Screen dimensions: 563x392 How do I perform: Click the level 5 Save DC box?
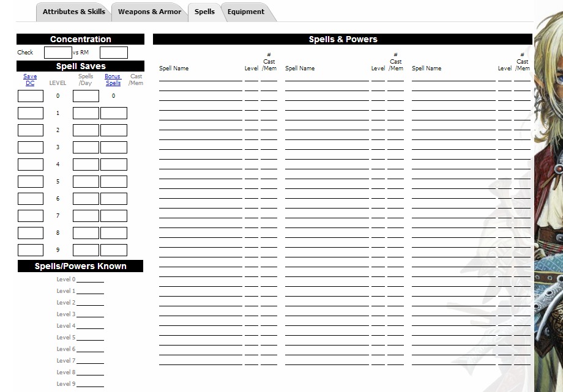31,182
